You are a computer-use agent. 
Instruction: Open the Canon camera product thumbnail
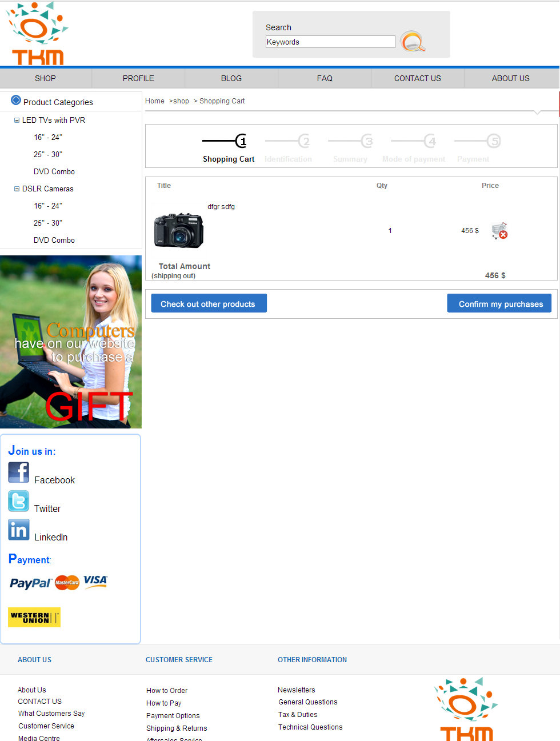click(x=179, y=230)
